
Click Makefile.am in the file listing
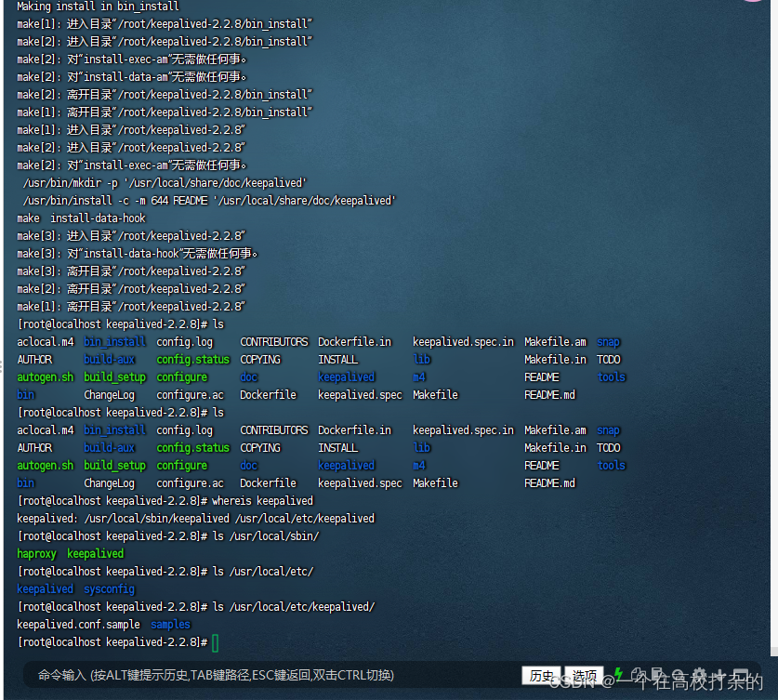point(555,341)
